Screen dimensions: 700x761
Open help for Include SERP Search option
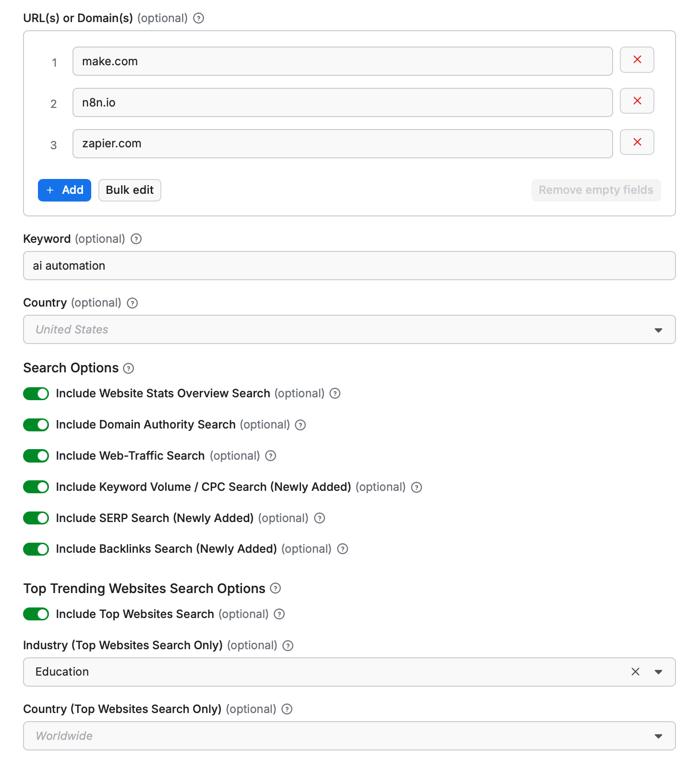pyautogui.click(x=319, y=518)
